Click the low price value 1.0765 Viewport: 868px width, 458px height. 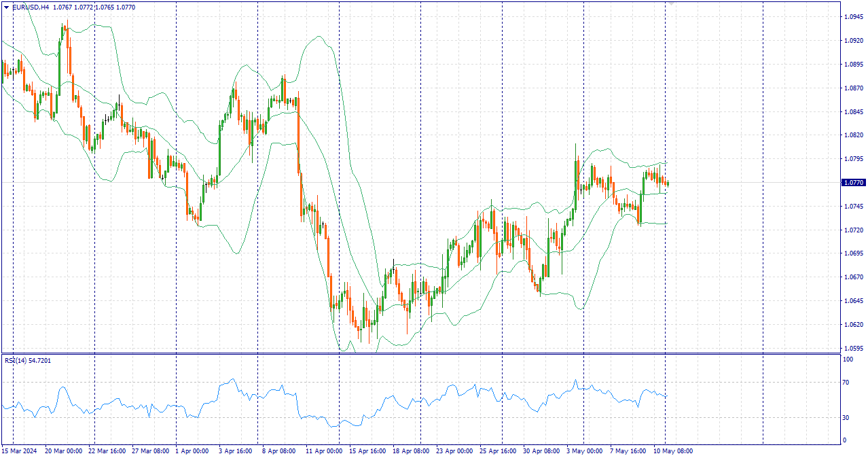105,7
